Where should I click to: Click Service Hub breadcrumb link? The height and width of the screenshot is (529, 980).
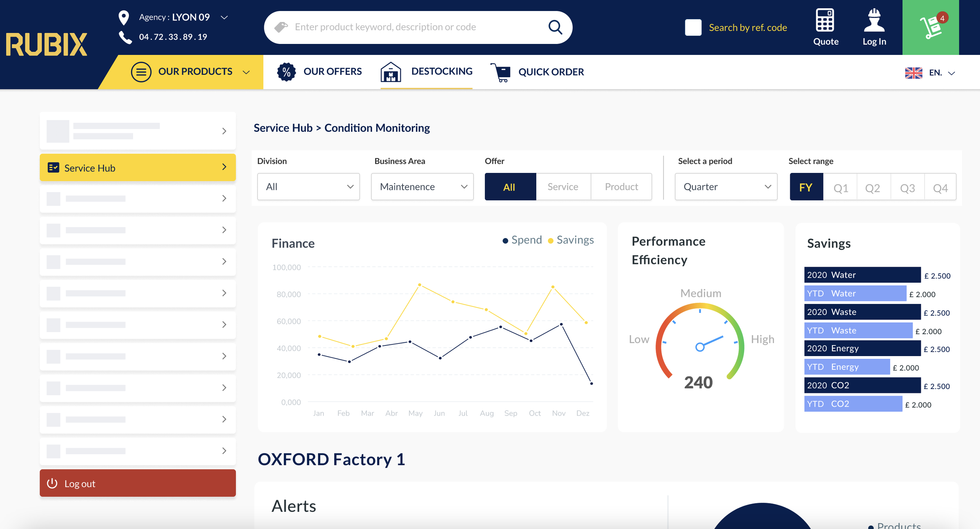point(283,128)
